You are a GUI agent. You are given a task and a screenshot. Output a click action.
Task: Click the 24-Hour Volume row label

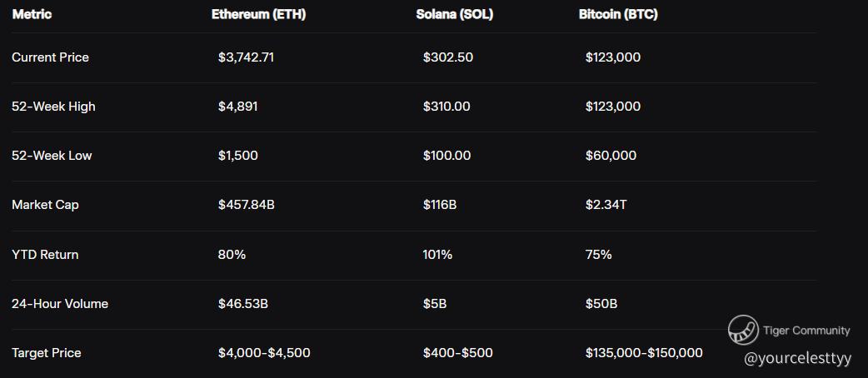60,304
